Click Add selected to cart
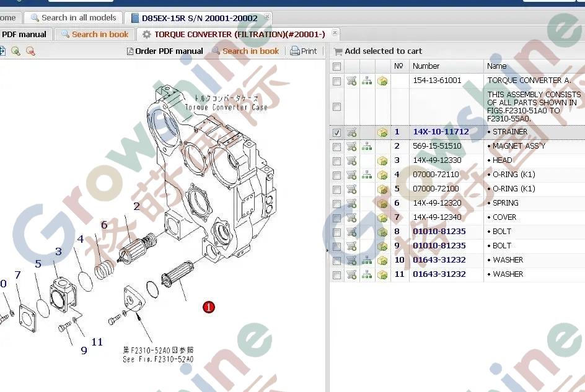The width and height of the screenshot is (585, 392). click(x=378, y=51)
